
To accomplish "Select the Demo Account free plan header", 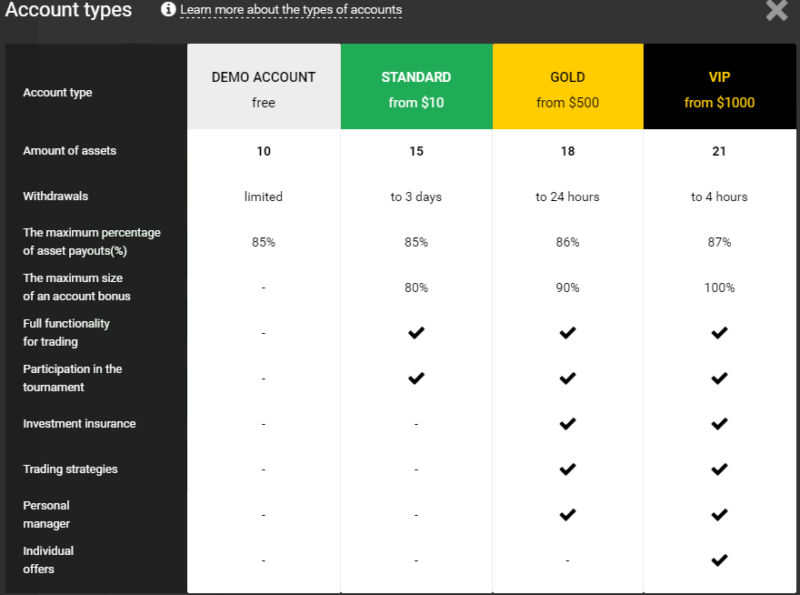I will tap(264, 86).
